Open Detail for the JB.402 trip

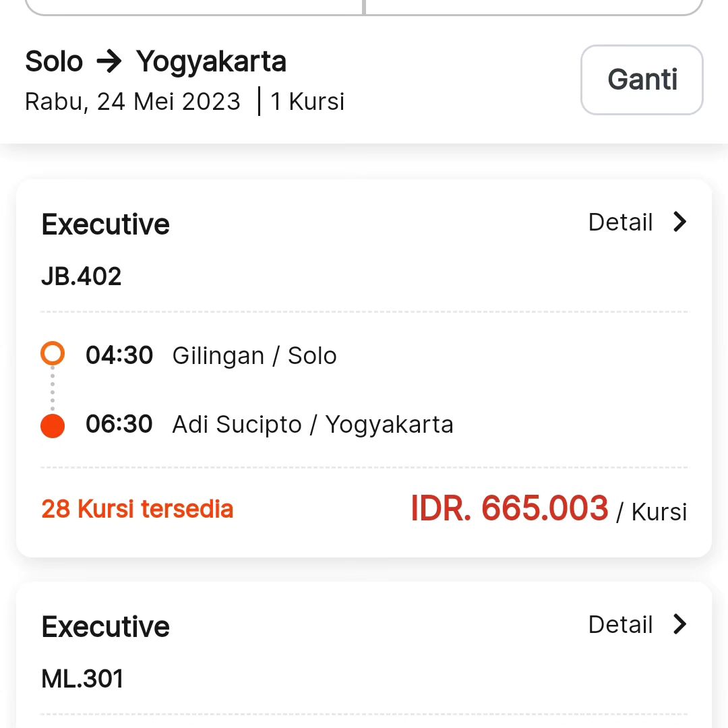pyautogui.click(x=620, y=222)
